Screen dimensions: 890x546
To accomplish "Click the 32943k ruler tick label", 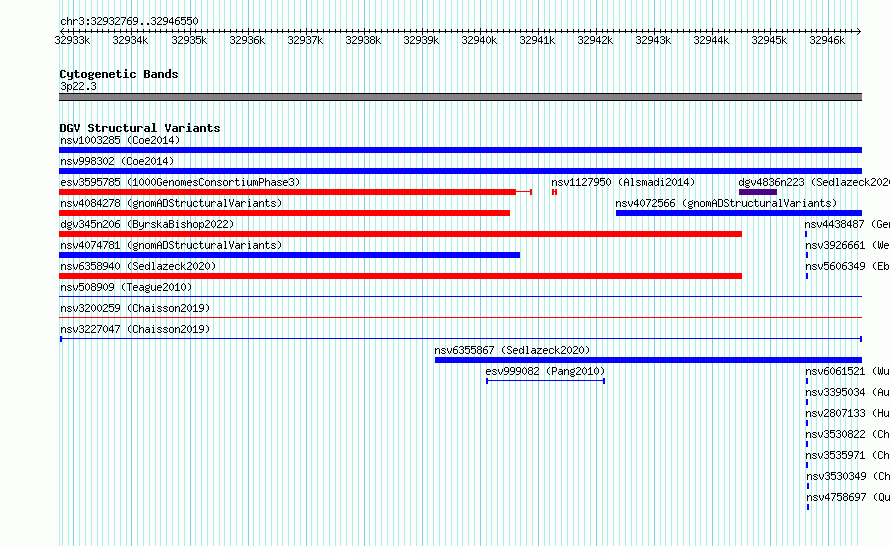I will [653, 40].
